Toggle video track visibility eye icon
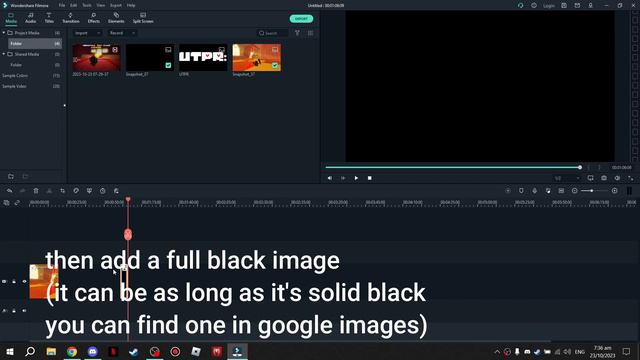Screen dimensions: 640x360 [x=24, y=281]
